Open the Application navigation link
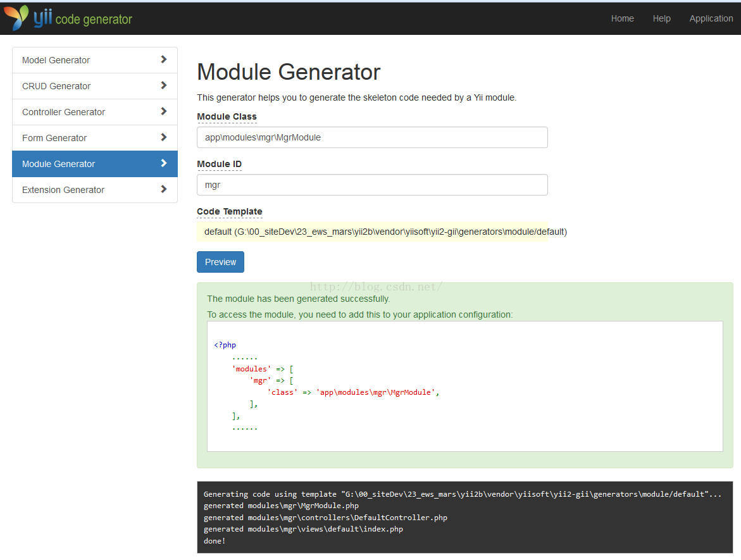The image size is (741, 560). click(x=711, y=18)
